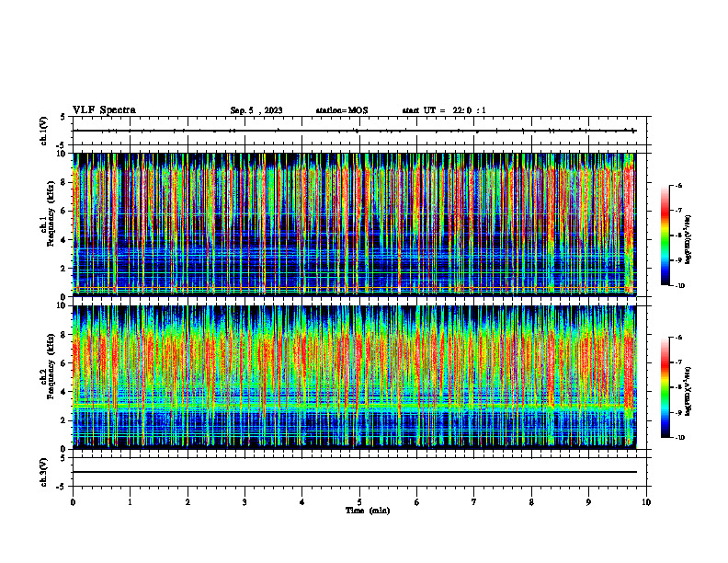Click the ch.2 spectrogram color scale bar
The width and height of the screenshot is (728, 563).
pyautogui.click(x=665, y=387)
